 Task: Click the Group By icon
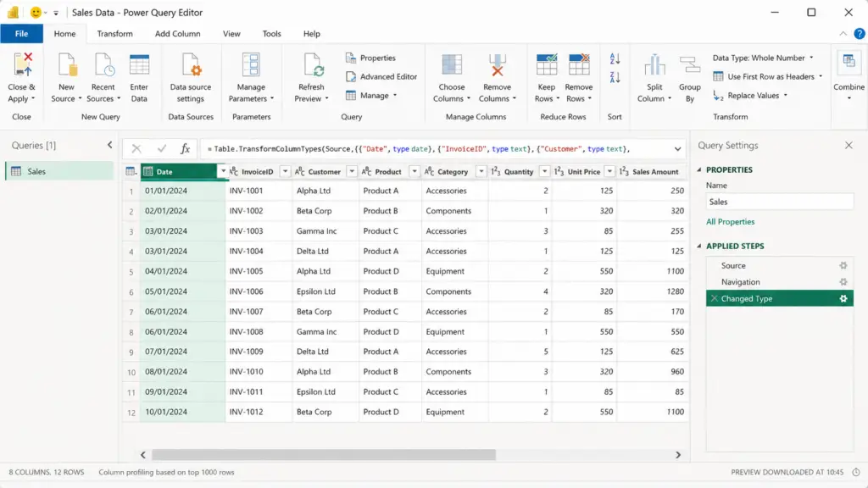[690, 64]
